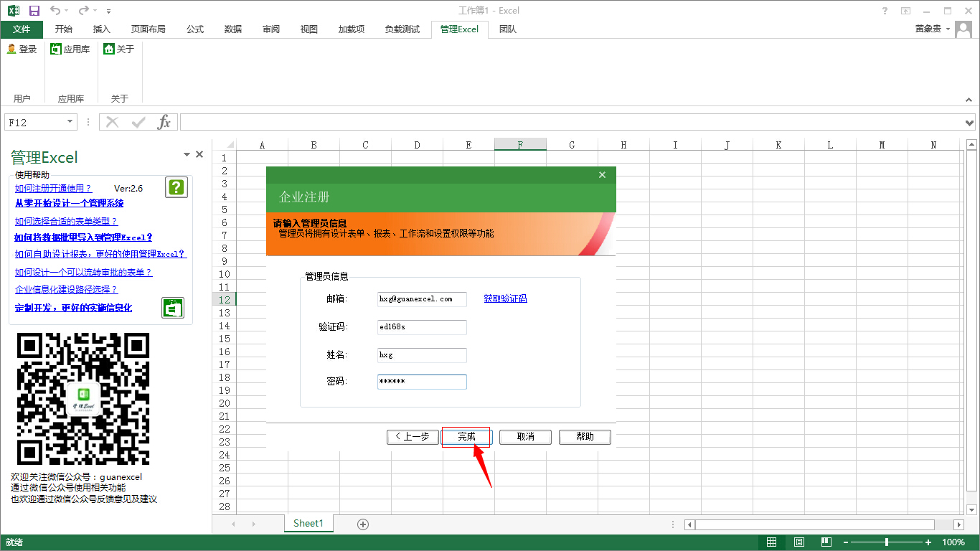Click the Save icon in quick access toolbar
The width and height of the screenshot is (980, 551).
(x=34, y=11)
